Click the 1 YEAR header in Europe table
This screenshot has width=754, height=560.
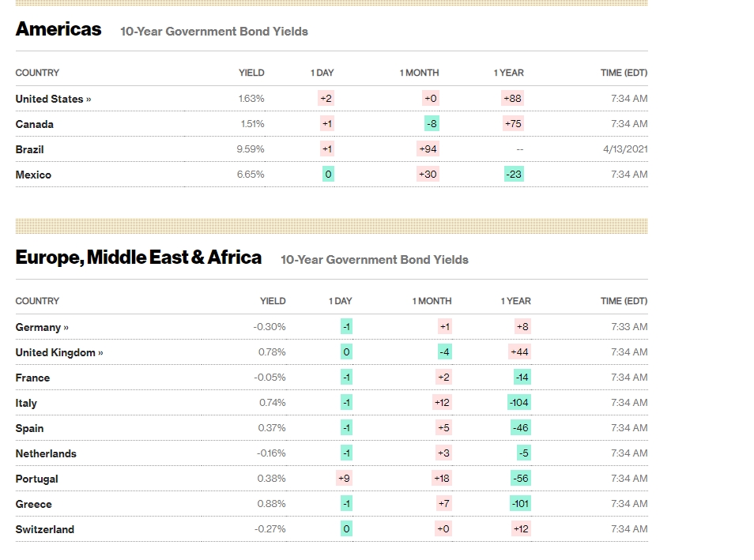[x=515, y=301]
